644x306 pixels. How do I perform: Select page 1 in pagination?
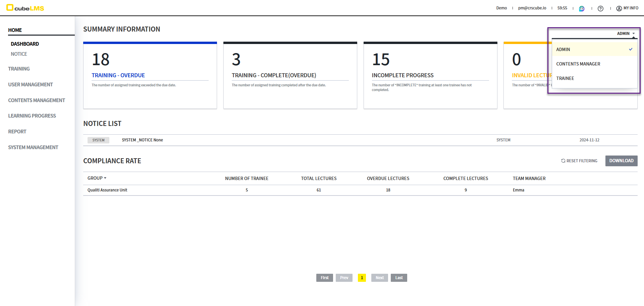click(362, 278)
